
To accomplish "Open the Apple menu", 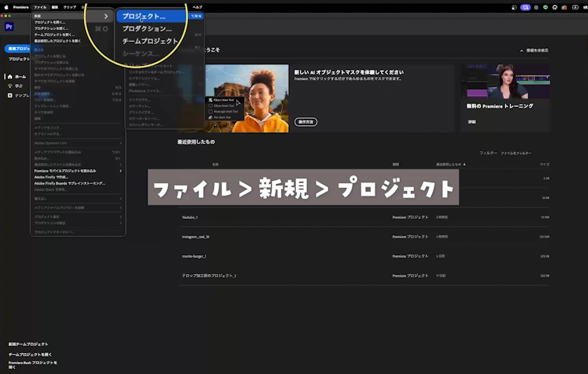I will click(6, 7).
